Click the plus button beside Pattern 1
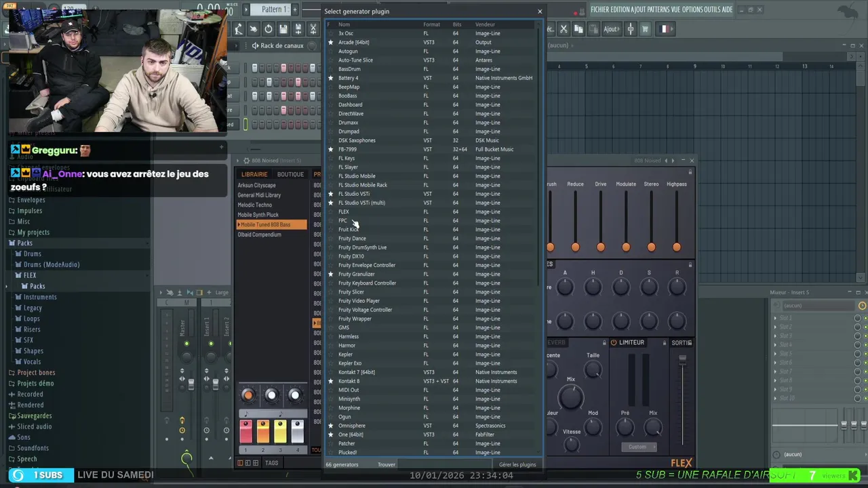Viewport: 868px width, 488px height. pos(295,9)
